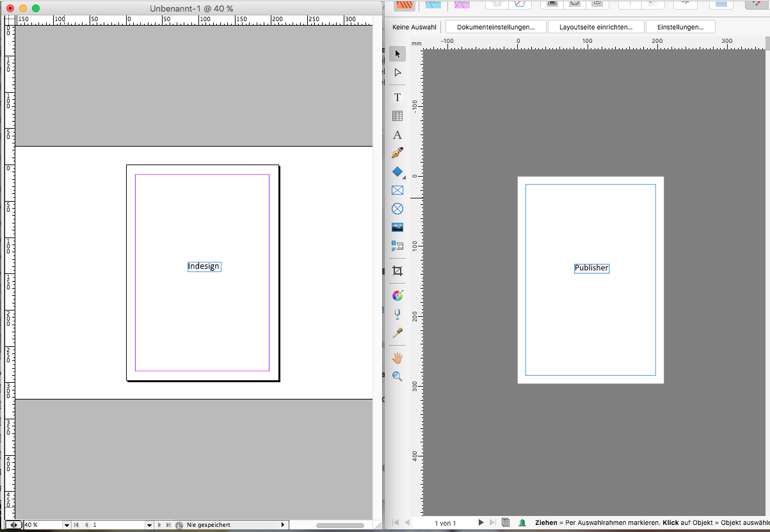Viewport: 770px width, 532px height.
Task: Activate the Artistic Text tool (A)
Action: 397,134
